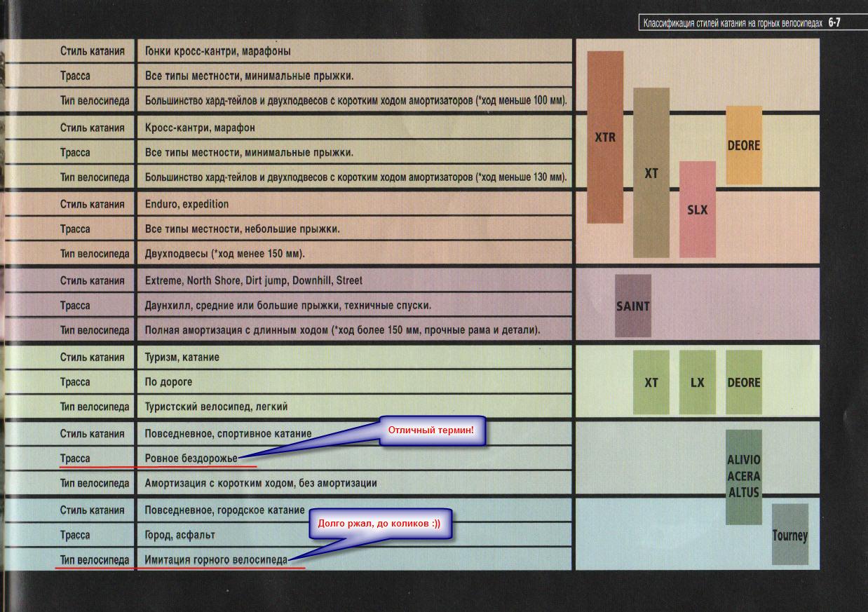Click the ALIVIO ACERA ALTUS block

point(743,477)
